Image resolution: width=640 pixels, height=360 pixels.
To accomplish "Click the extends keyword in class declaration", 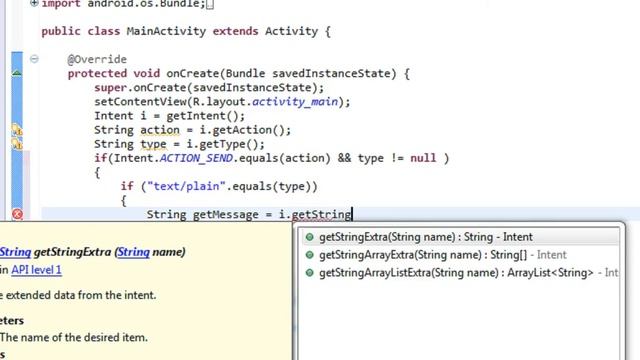I will [x=236, y=31].
